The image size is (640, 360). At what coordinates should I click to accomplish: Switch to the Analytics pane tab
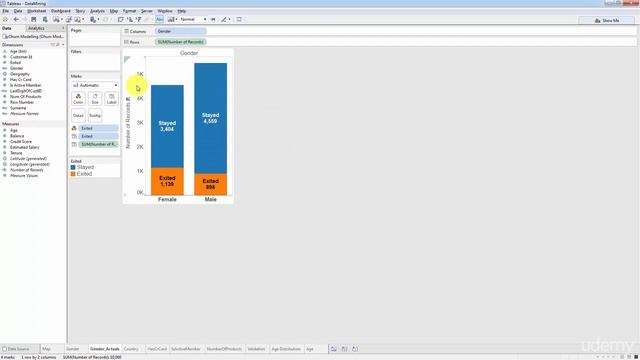click(x=36, y=28)
